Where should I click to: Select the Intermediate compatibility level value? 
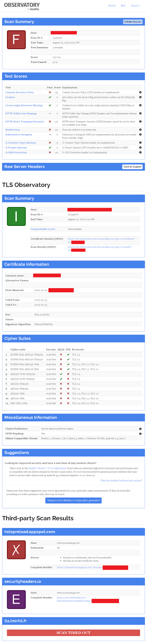click(x=75, y=229)
